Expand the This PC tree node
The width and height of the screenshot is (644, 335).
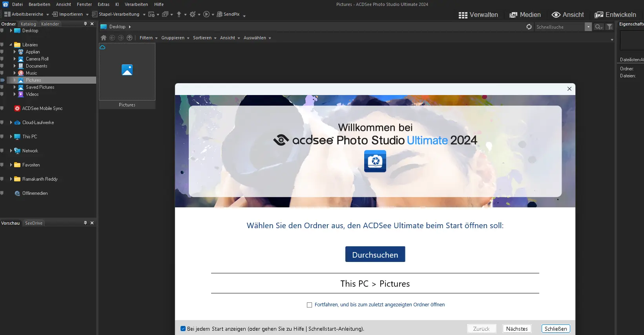(x=11, y=137)
